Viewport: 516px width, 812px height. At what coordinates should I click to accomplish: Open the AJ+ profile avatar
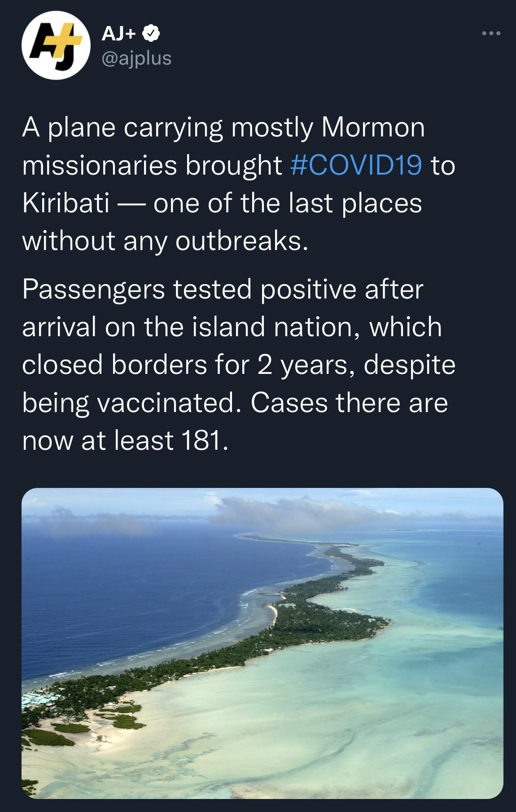tap(56, 45)
